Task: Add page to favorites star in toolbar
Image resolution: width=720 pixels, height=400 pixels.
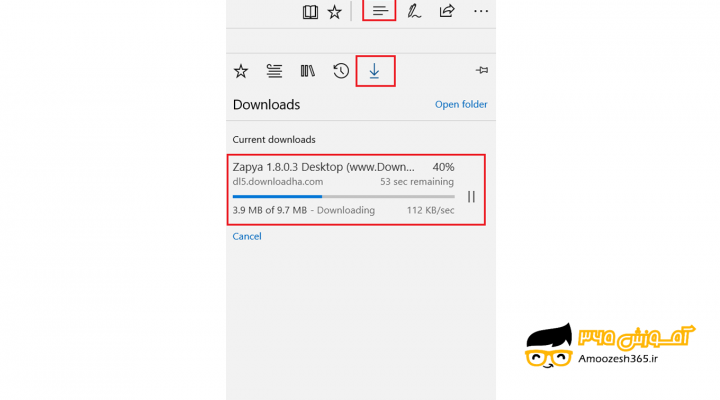Action: pos(335,12)
